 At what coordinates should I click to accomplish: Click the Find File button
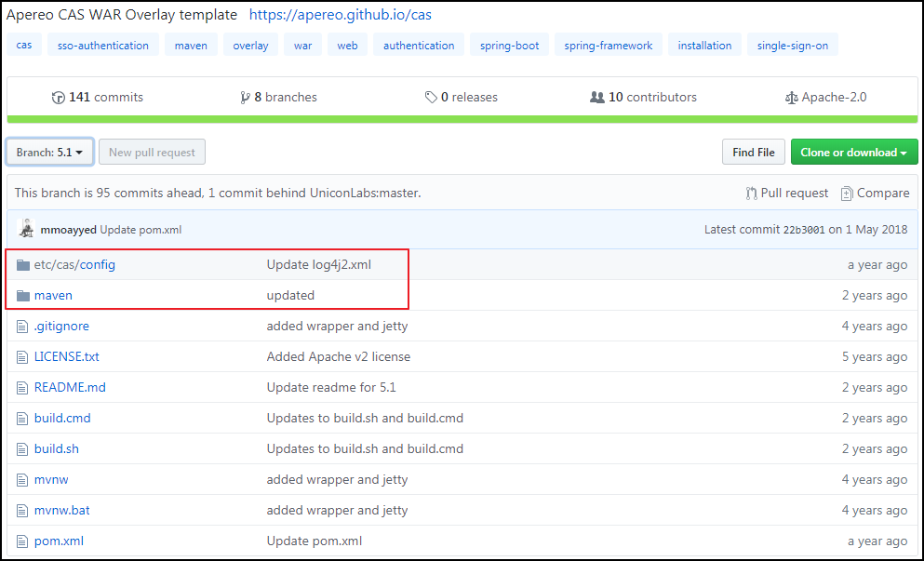point(753,152)
